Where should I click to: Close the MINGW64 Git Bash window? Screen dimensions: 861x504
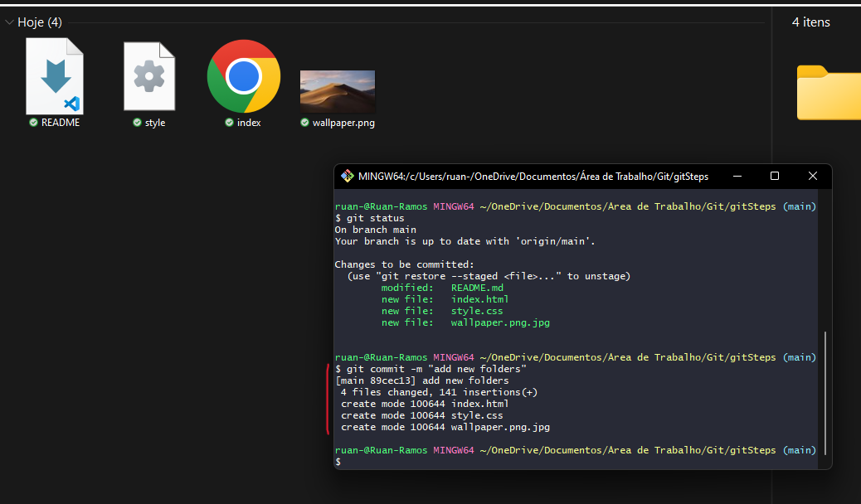click(x=813, y=177)
